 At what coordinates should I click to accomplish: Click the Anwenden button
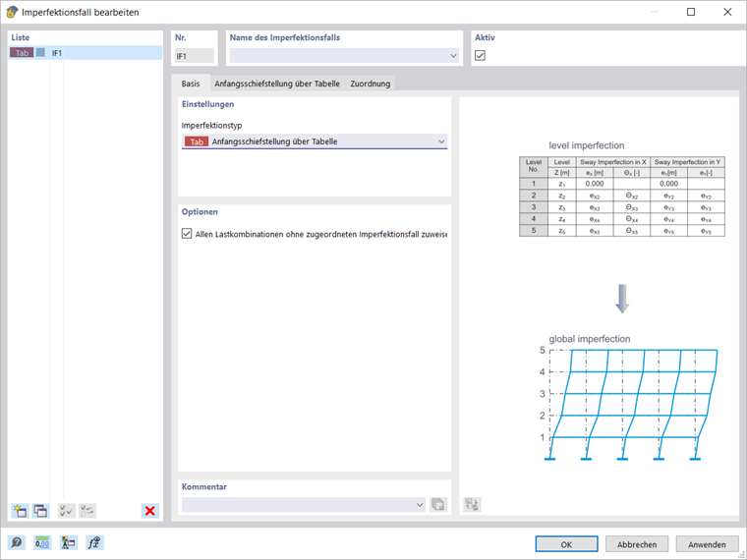(x=707, y=544)
